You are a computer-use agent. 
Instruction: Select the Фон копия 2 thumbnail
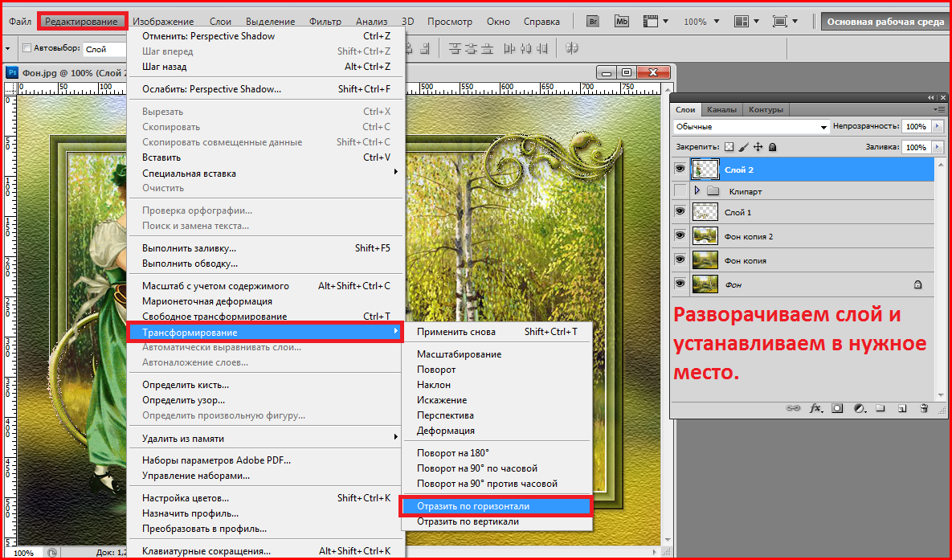click(x=705, y=235)
